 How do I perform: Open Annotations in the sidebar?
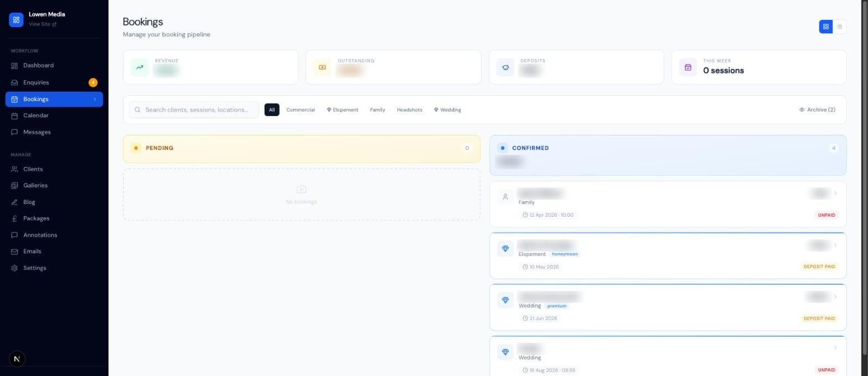tap(54, 235)
